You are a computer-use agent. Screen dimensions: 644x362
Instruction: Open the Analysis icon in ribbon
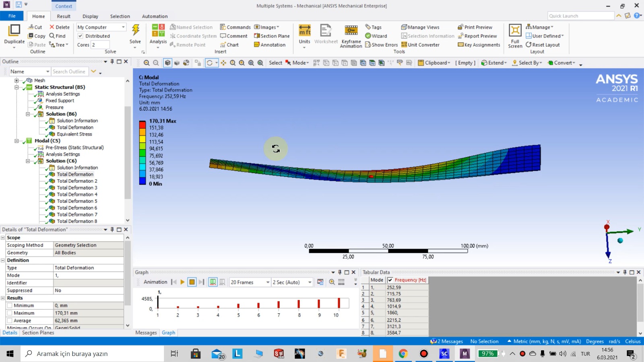[158, 31]
